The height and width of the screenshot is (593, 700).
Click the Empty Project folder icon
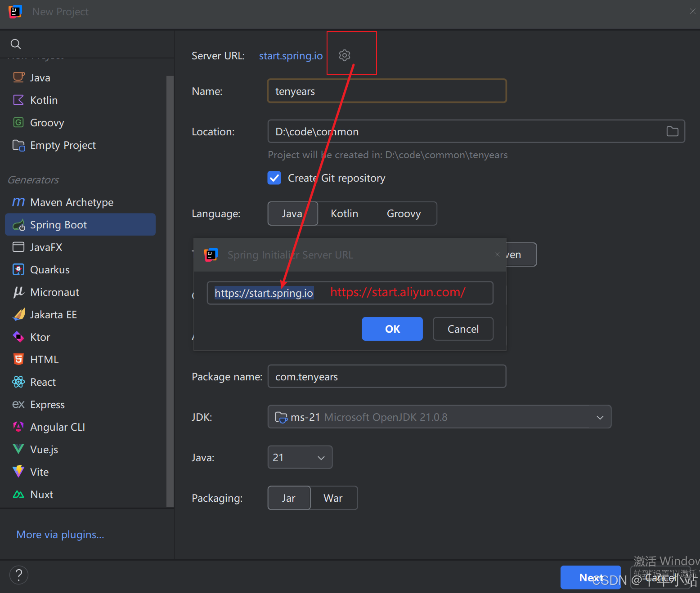coord(18,145)
